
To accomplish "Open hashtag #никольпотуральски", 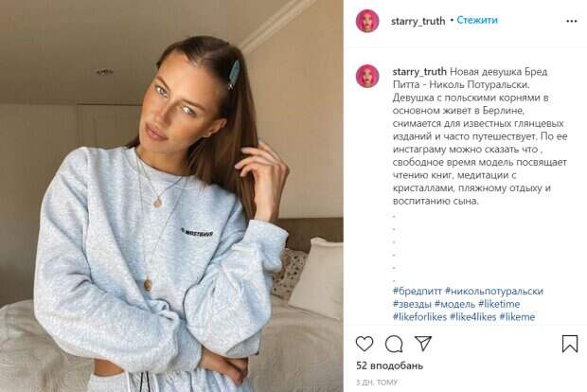I will [494, 291].
